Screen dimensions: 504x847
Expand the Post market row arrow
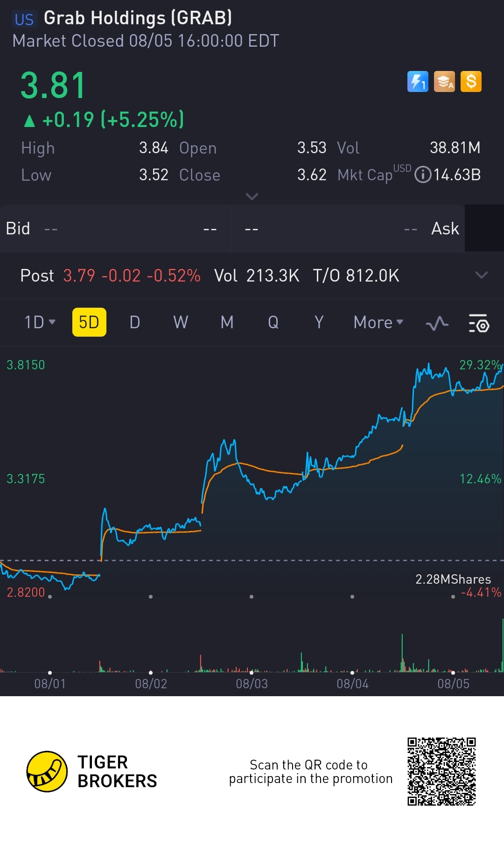[x=481, y=275]
